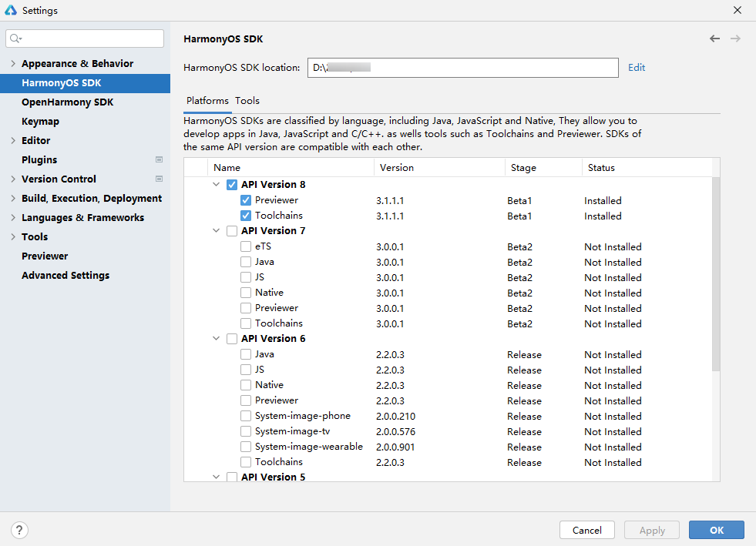Image resolution: width=756 pixels, height=546 pixels.
Task: Check the API Version 7 JS checkbox
Action: (x=246, y=277)
